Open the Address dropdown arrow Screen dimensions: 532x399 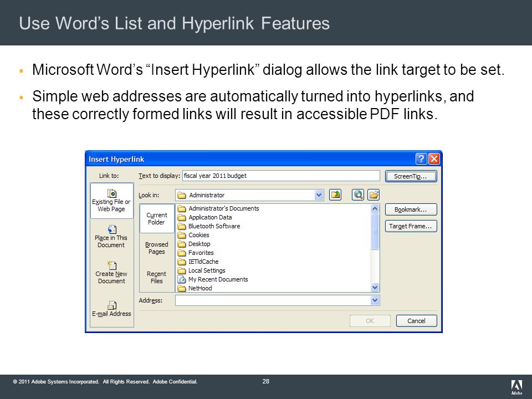(375, 300)
